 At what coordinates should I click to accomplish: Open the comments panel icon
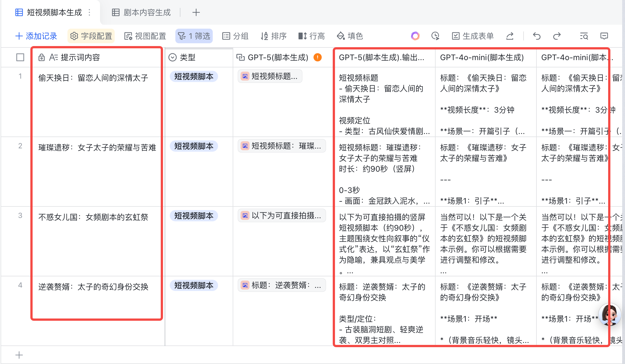tap(604, 36)
